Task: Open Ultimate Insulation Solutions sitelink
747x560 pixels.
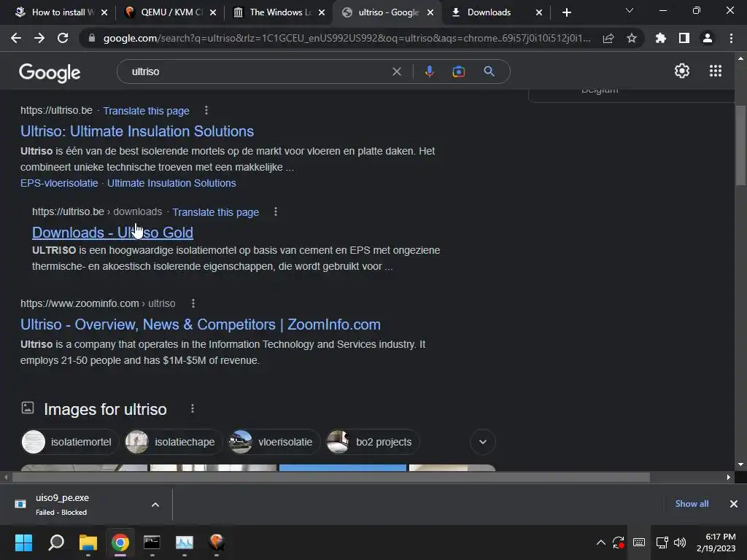Action: coord(171,183)
